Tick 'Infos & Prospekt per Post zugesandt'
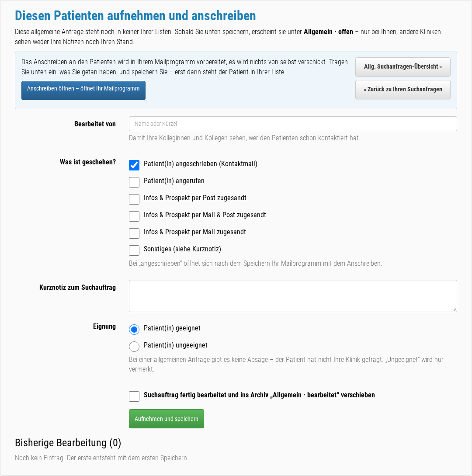472x476 pixels. click(134, 199)
